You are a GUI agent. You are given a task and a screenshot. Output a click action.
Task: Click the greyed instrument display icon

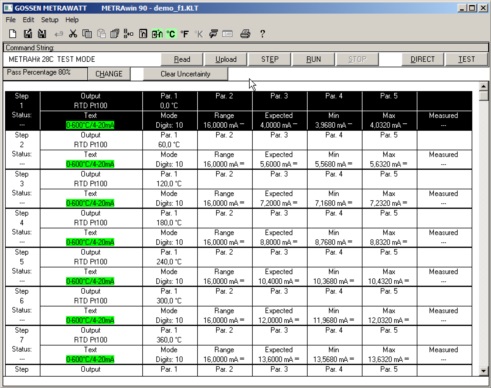click(227, 34)
